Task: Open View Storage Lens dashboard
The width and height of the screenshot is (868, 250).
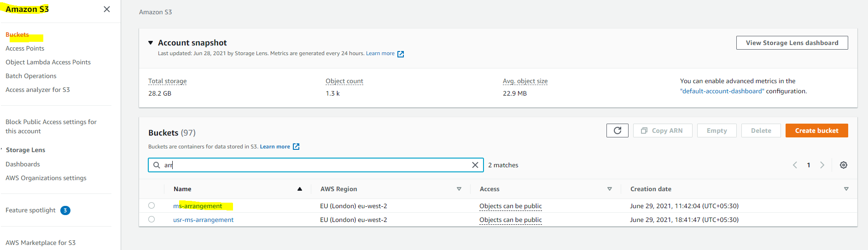Action: pos(792,43)
